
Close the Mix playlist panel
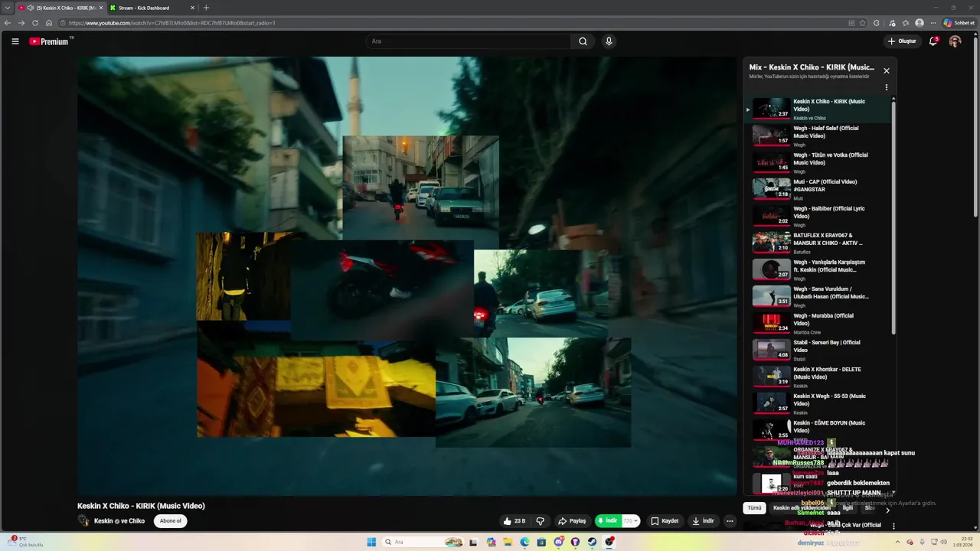(887, 70)
